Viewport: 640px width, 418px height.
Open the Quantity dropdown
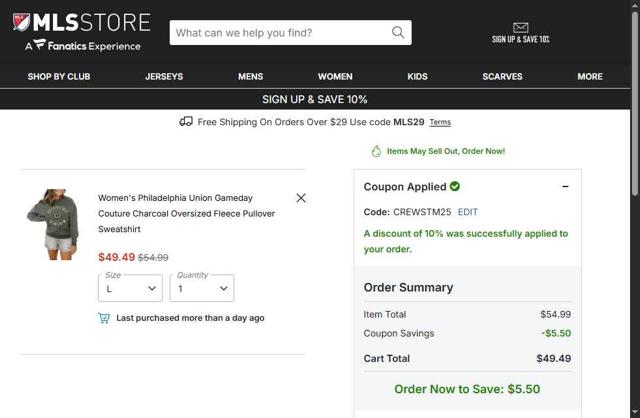pyautogui.click(x=201, y=288)
